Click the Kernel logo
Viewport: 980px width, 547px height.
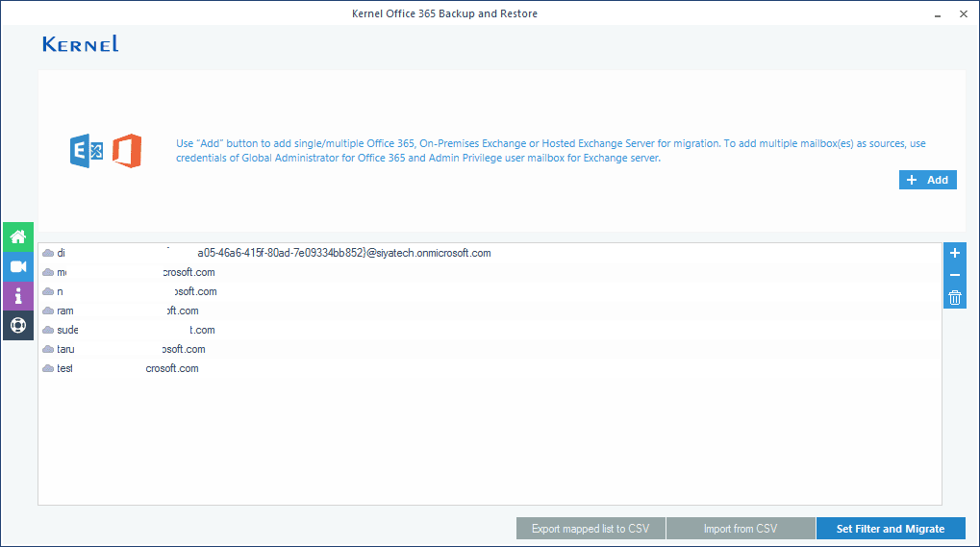click(x=80, y=43)
